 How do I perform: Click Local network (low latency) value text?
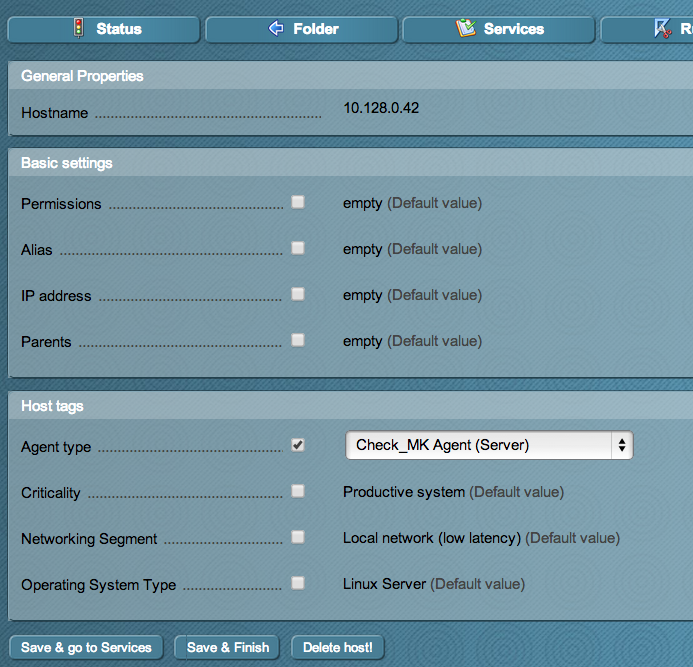coord(482,538)
